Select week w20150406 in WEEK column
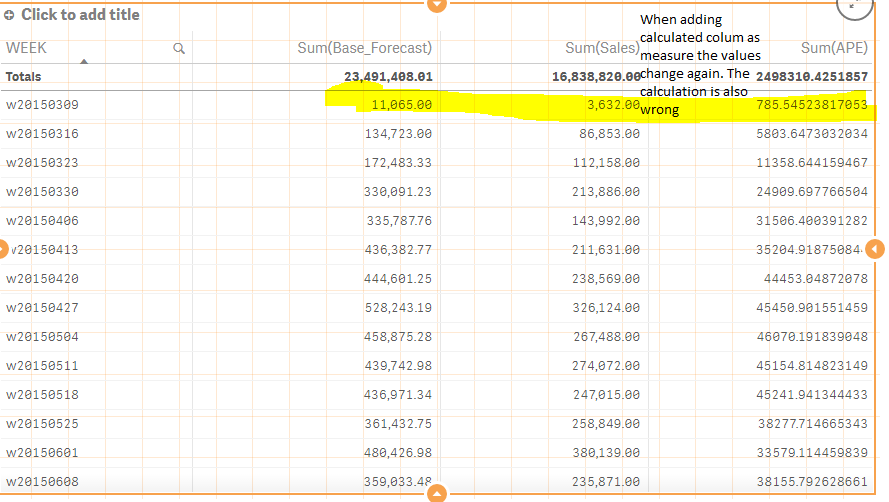The height and width of the screenshot is (502, 889). pyautogui.click(x=43, y=220)
